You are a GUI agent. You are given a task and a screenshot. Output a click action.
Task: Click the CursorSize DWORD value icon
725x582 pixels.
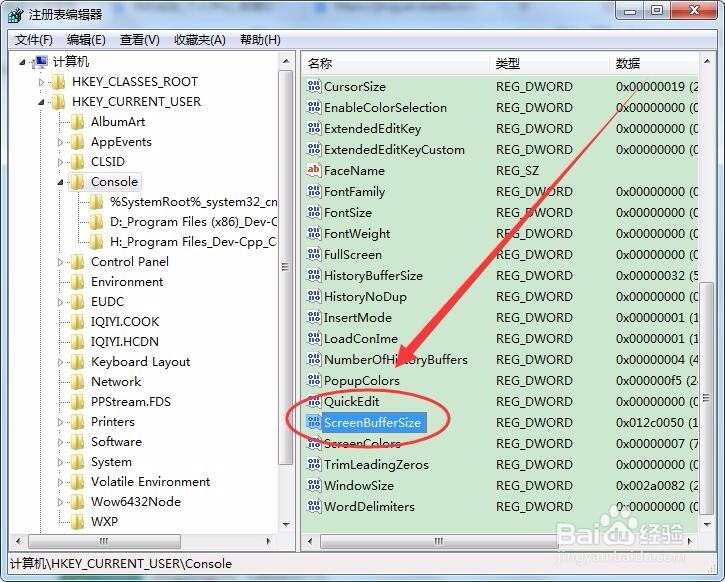pyautogui.click(x=313, y=86)
